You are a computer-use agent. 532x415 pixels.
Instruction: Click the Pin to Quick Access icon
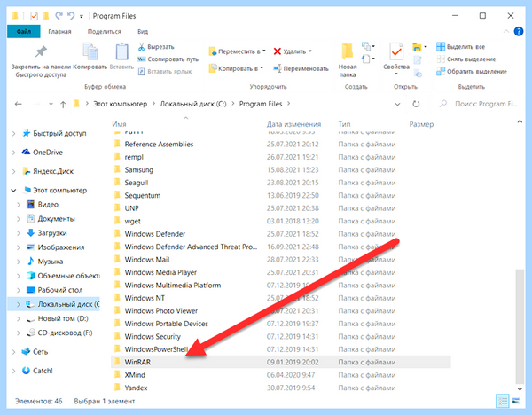coord(41,52)
